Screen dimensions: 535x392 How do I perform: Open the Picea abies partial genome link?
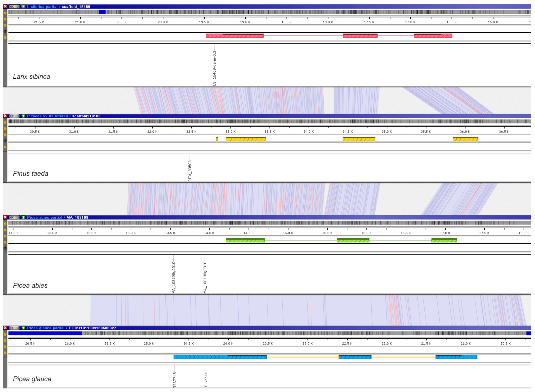pyautogui.click(x=45, y=217)
